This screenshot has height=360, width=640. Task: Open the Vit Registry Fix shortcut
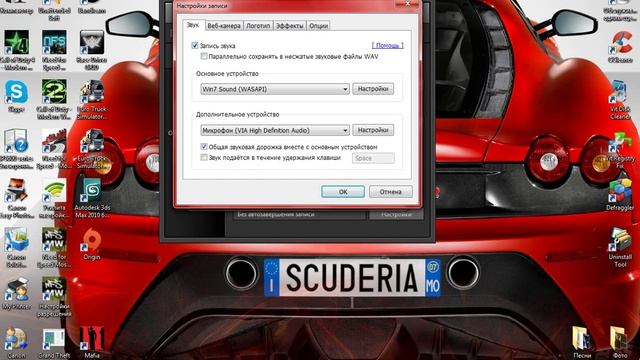620,142
